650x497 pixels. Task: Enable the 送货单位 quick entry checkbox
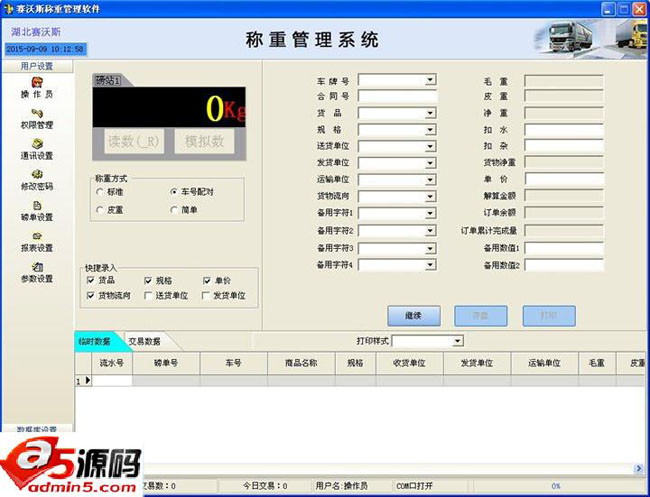click(148, 295)
